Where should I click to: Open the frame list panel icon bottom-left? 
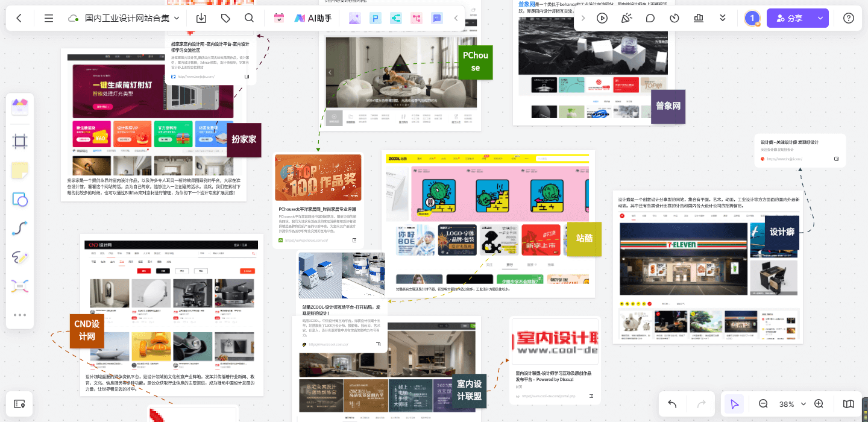(x=19, y=404)
